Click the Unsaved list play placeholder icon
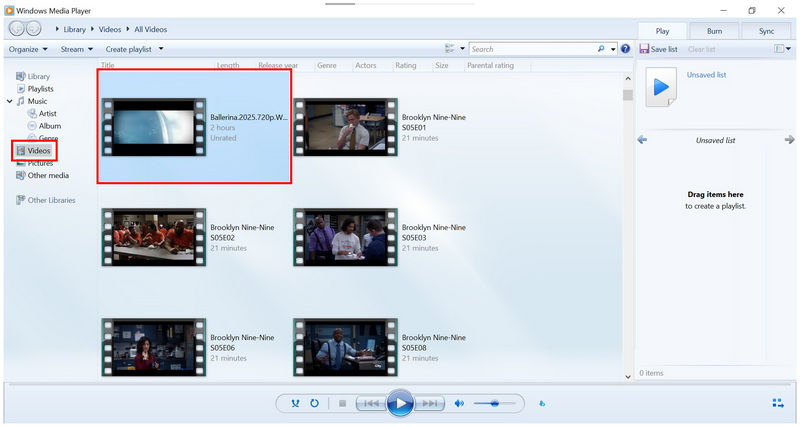Image resolution: width=800 pixels, height=427 pixels. coord(661,87)
